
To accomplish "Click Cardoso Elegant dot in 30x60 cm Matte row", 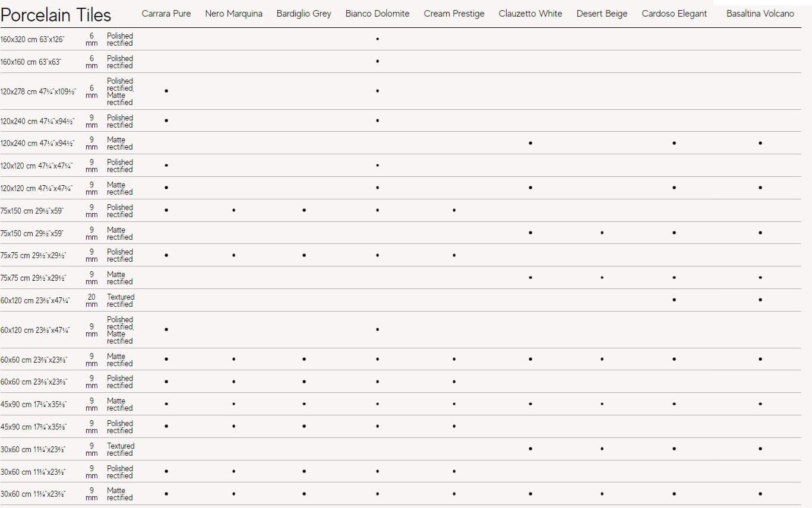I will [x=674, y=493].
